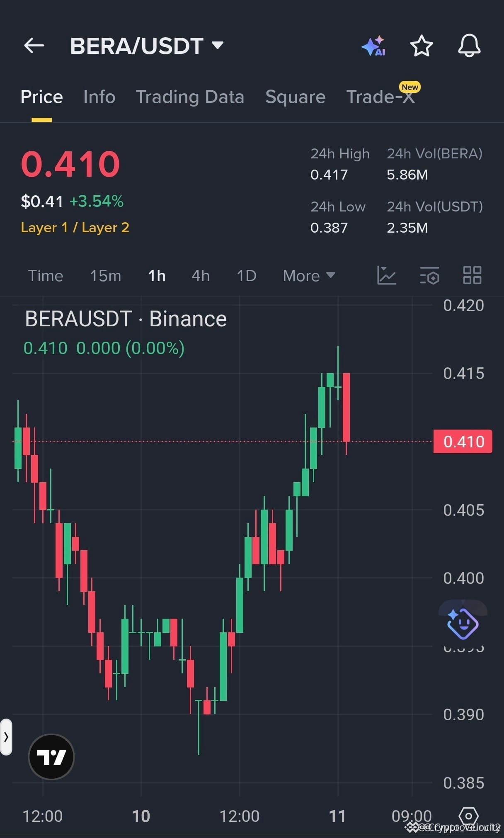The image size is (504, 838).
Task: Click the date label 10 on time axis
Action: click(141, 816)
